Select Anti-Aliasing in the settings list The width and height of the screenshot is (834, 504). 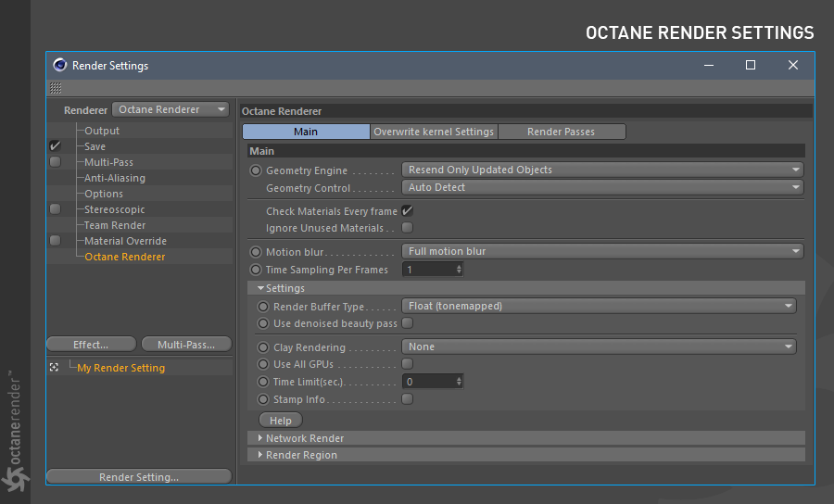point(115,178)
